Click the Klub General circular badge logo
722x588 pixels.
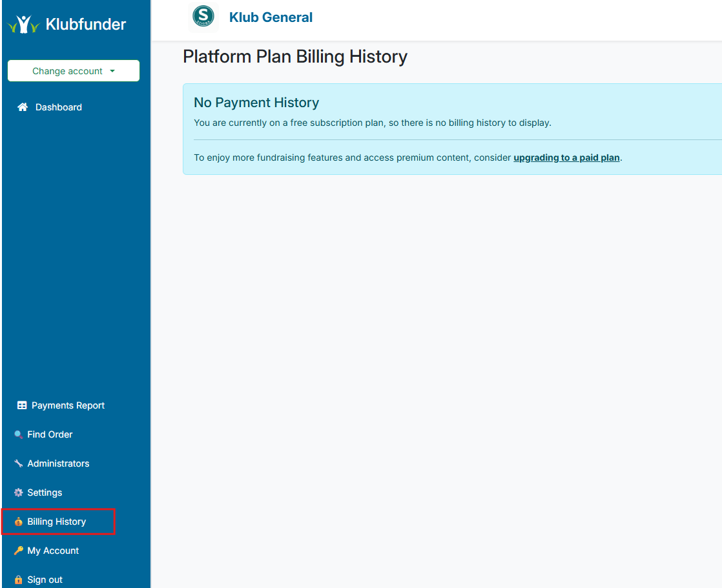(203, 16)
